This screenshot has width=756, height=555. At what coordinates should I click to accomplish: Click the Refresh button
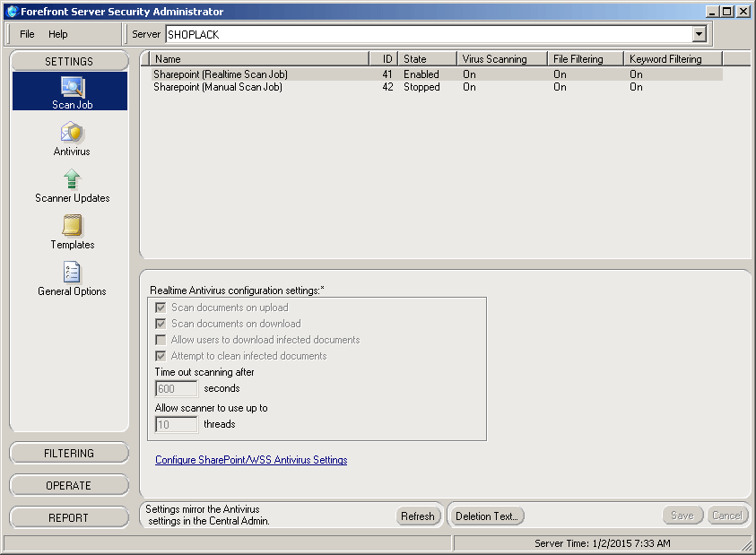[418, 516]
